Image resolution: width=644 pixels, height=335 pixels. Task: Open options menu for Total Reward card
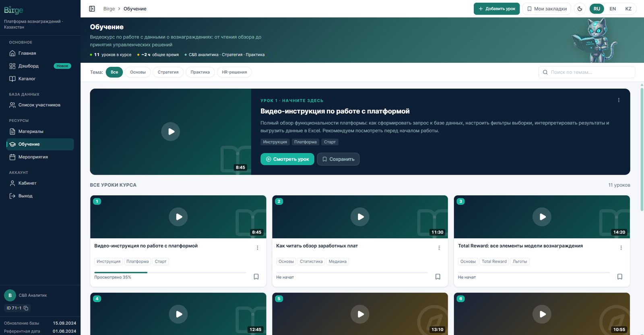(621, 248)
